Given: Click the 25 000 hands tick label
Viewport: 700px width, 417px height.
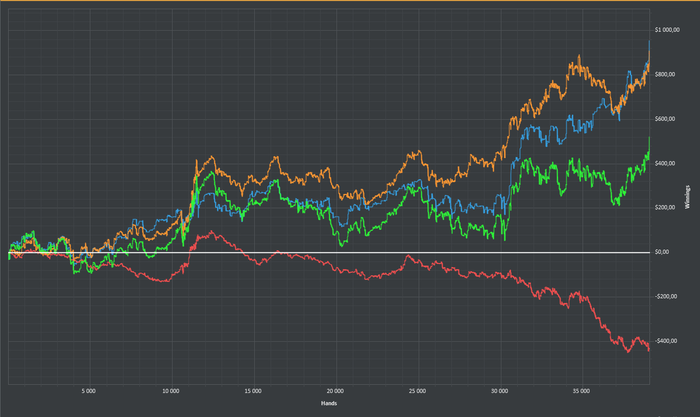Looking at the screenshot, I should (418, 392).
